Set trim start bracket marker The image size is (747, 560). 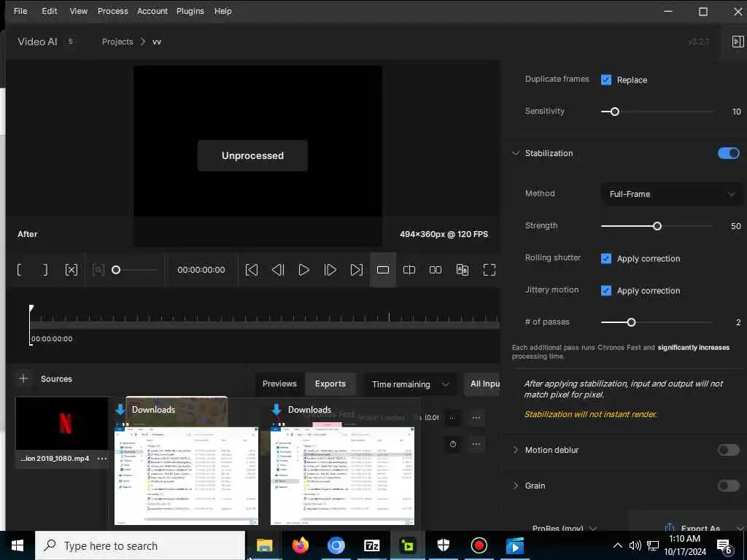tap(20, 270)
